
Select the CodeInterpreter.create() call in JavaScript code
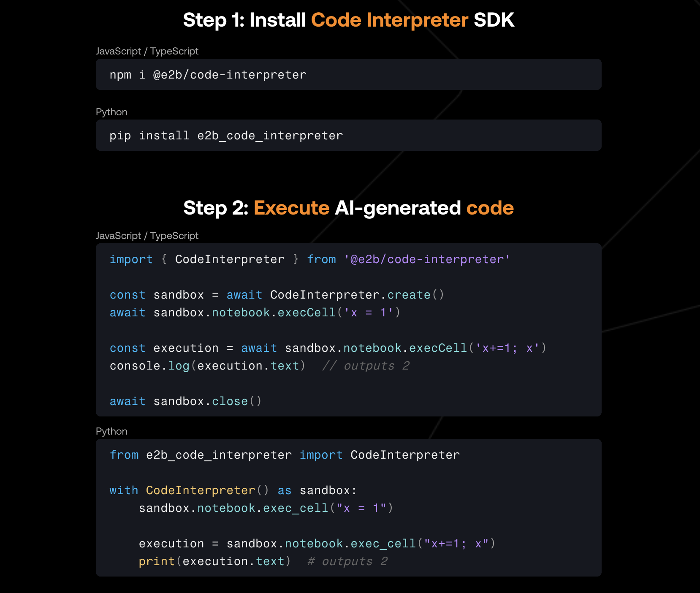(357, 294)
